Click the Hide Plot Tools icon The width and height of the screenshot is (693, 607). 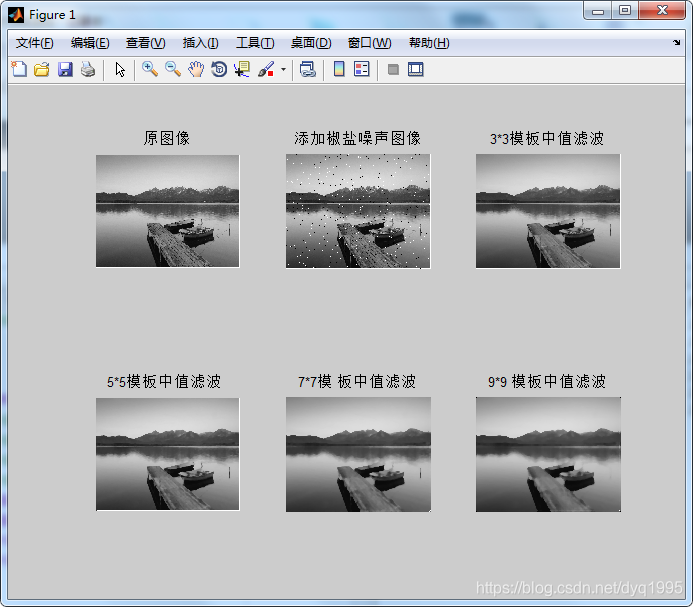(393, 69)
